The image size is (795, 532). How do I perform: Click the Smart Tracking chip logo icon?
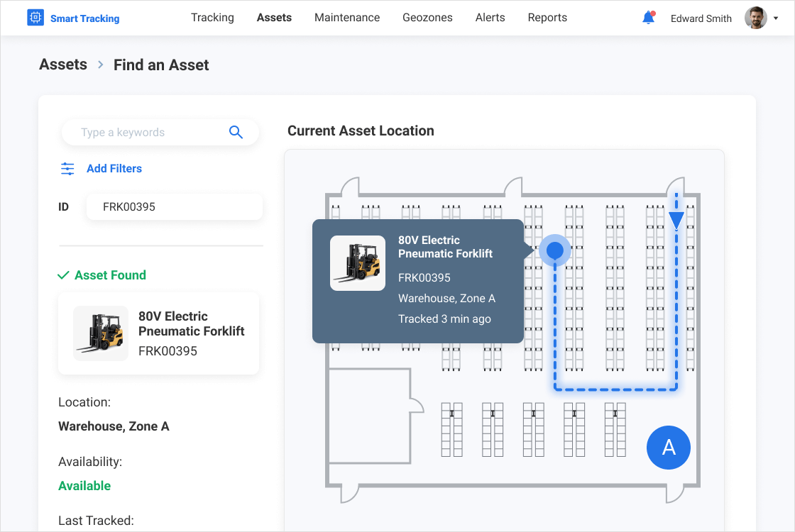point(35,18)
